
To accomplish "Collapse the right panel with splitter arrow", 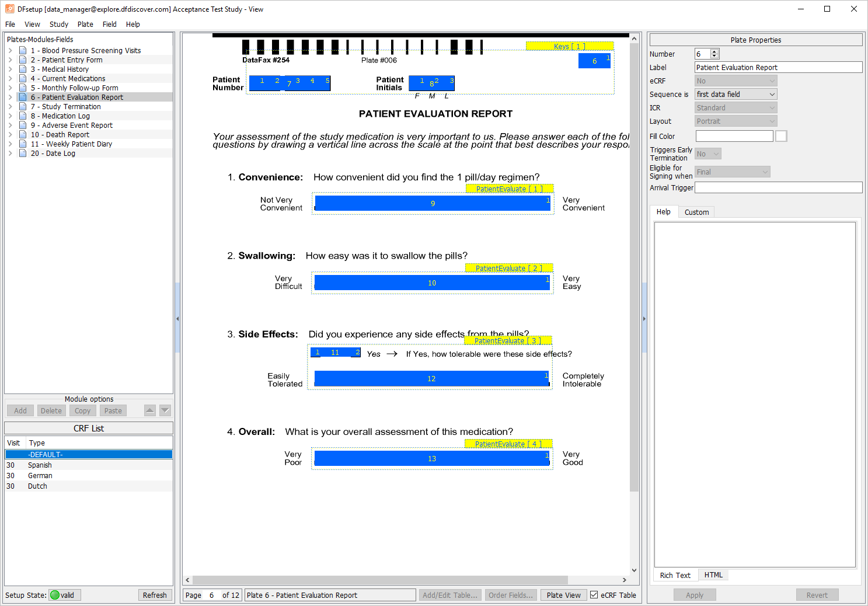I will pyautogui.click(x=644, y=319).
